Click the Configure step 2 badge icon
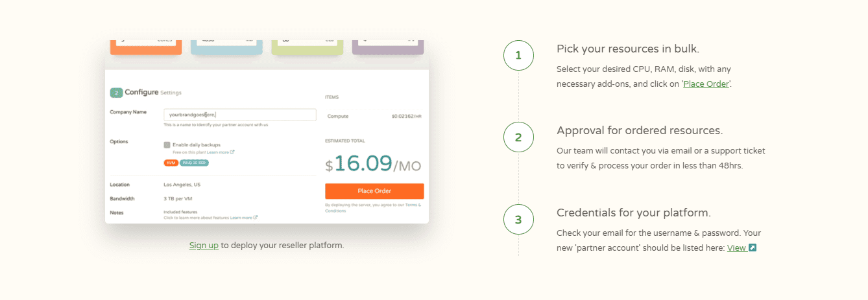The width and height of the screenshot is (868, 300). (116, 93)
